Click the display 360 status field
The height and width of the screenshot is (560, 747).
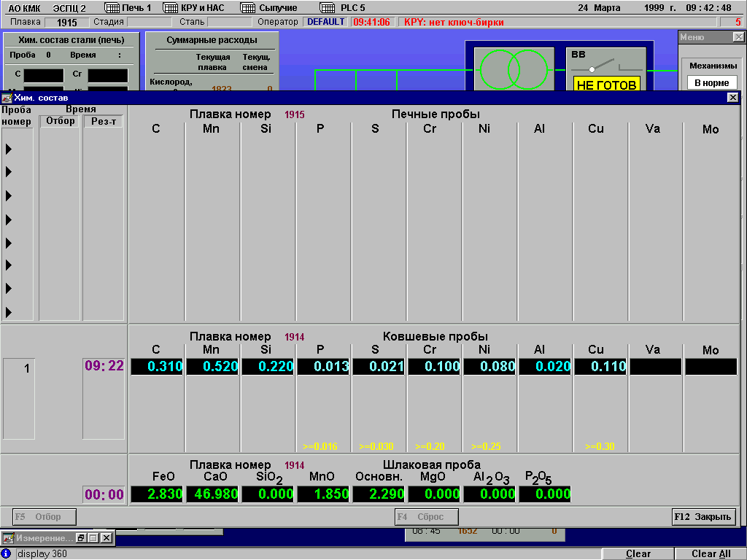coord(309,554)
